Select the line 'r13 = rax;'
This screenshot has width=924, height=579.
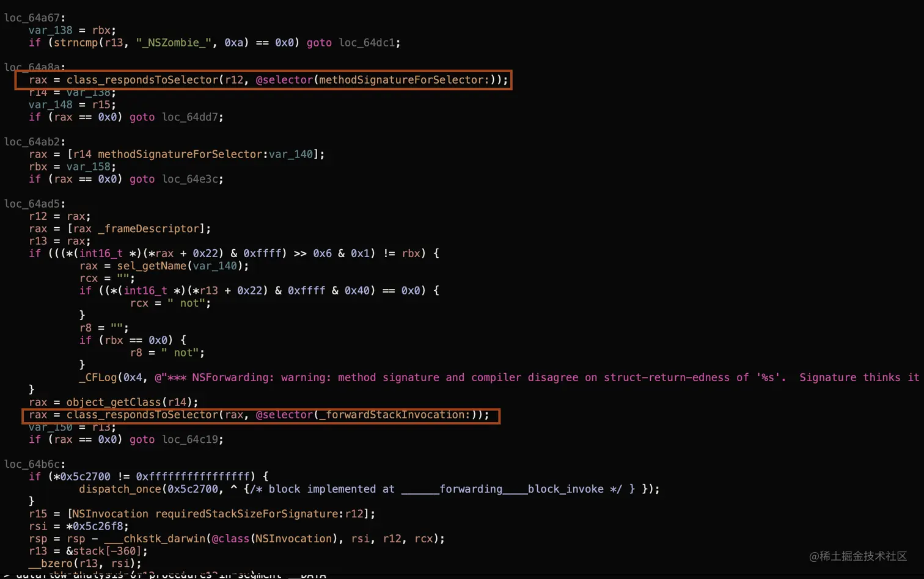pos(59,241)
